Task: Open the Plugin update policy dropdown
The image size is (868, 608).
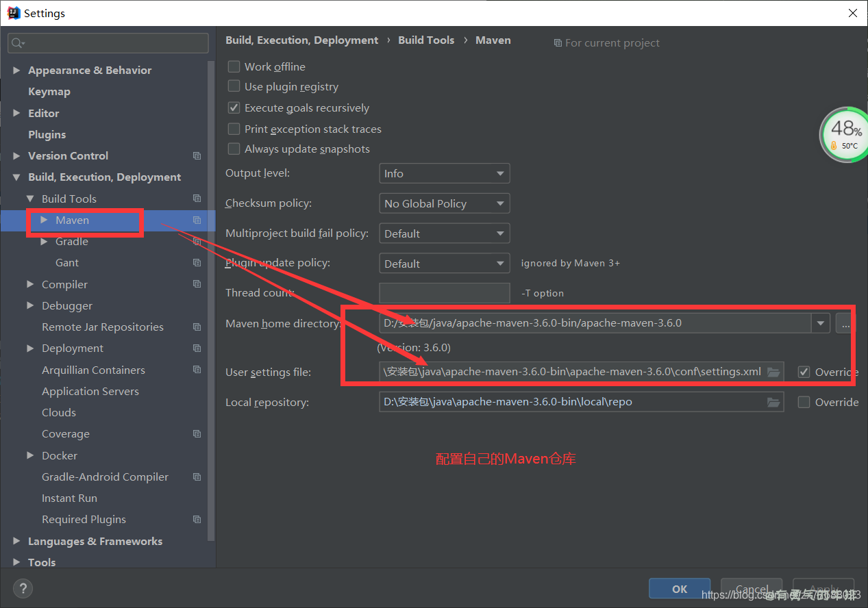Action: 445,264
